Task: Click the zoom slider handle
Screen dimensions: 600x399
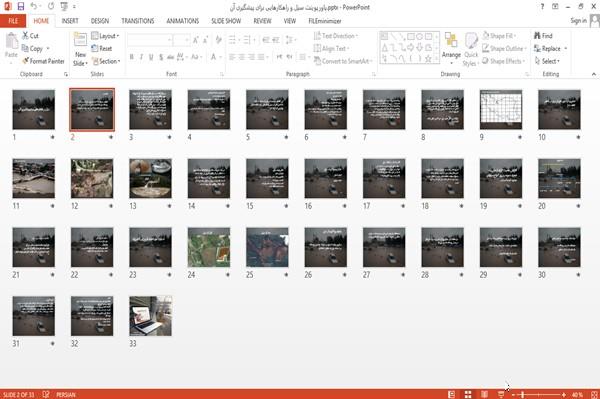Action: tap(523, 394)
